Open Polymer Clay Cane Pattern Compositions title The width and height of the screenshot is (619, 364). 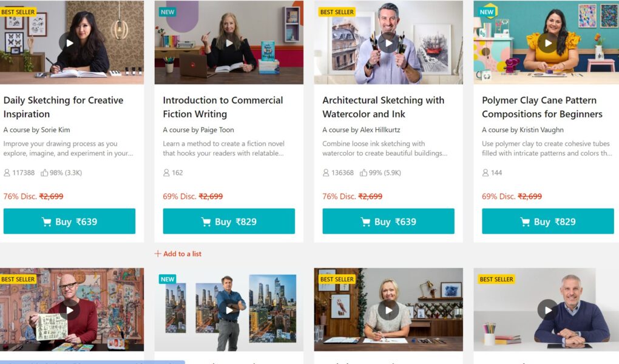pyautogui.click(x=542, y=107)
